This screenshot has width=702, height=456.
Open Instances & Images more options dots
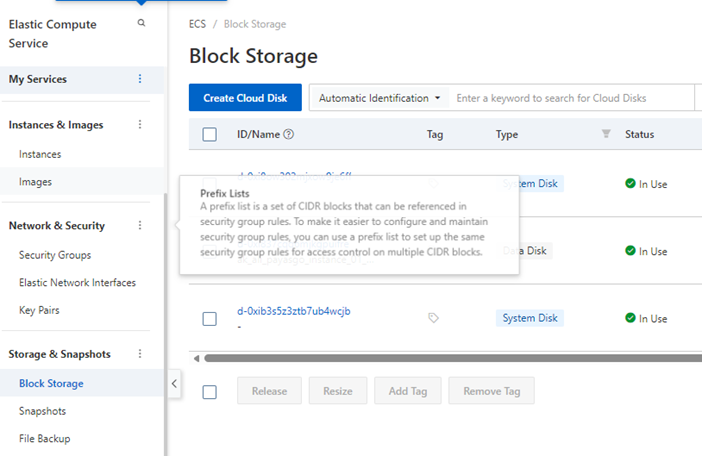[x=140, y=124]
